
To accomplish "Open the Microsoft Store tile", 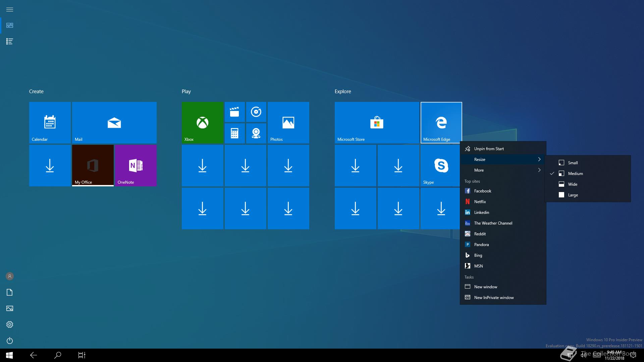I will coord(377,123).
